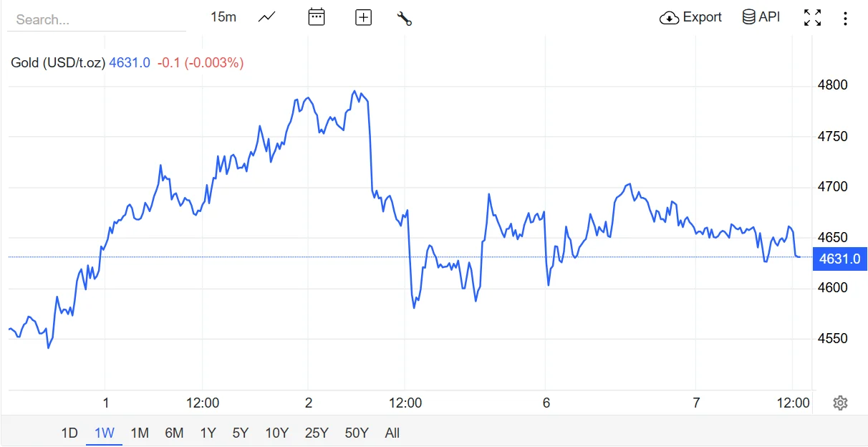Open the API database icon
Viewport: 868px width, 447px height.
(x=748, y=17)
